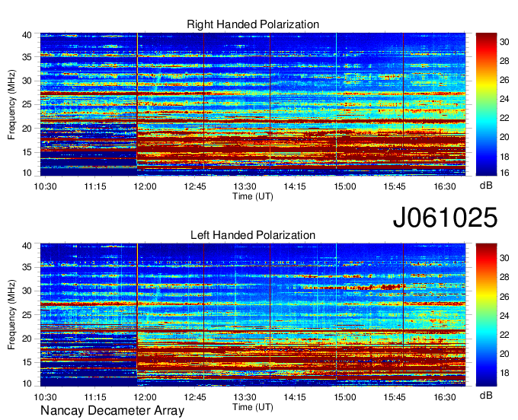Click the '10' frequency tick on top plot
The width and height of the screenshot is (518, 420).
pos(27,173)
